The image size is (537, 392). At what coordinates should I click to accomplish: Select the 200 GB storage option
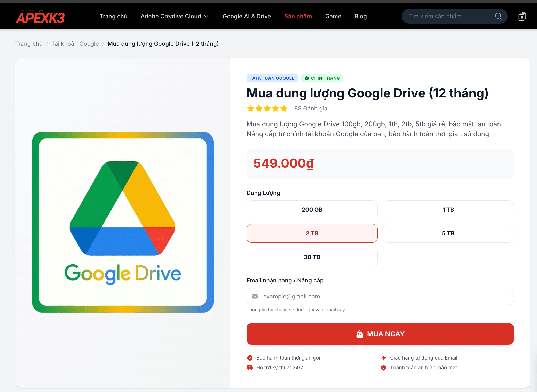(312, 210)
